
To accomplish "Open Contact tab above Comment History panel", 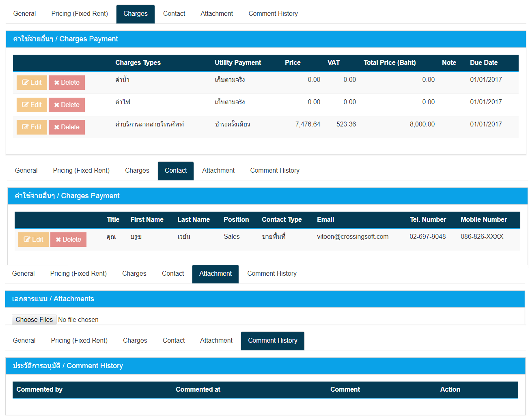I will 173,341.
